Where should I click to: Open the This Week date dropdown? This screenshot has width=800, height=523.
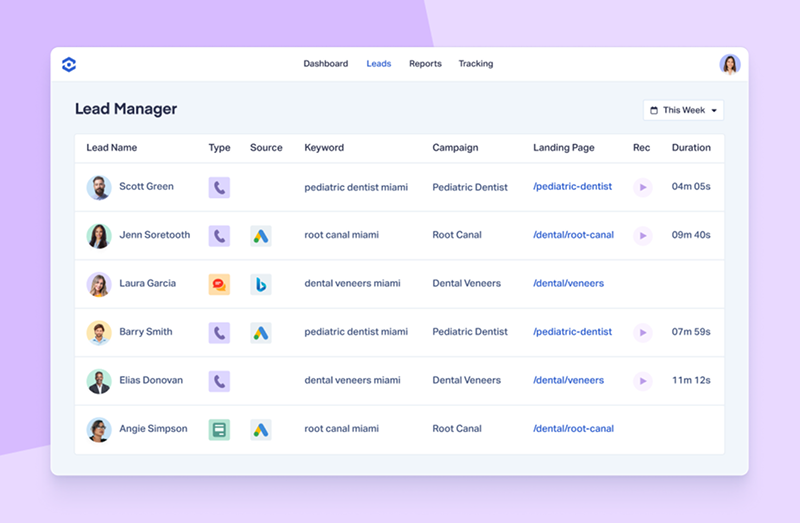(x=683, y=110)
